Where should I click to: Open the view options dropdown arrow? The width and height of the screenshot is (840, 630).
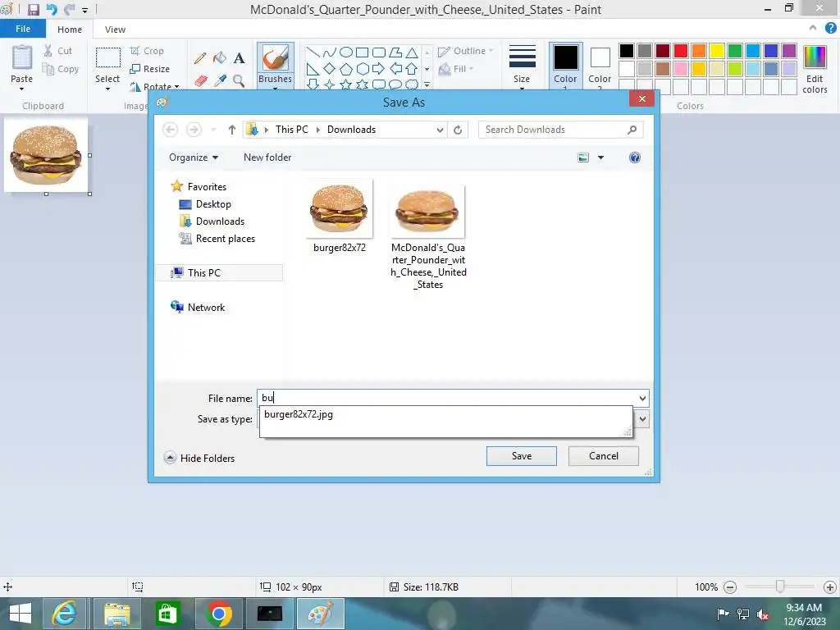click(x=601, y=157)
